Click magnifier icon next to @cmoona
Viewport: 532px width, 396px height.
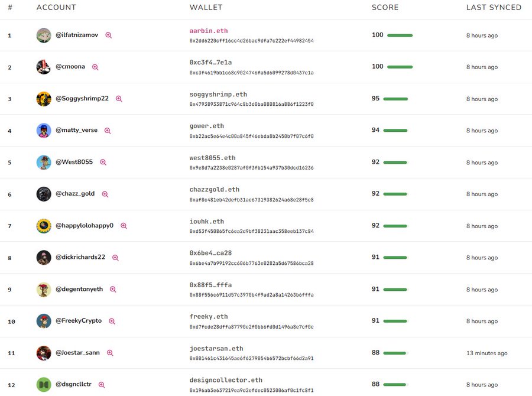(95, 67)
